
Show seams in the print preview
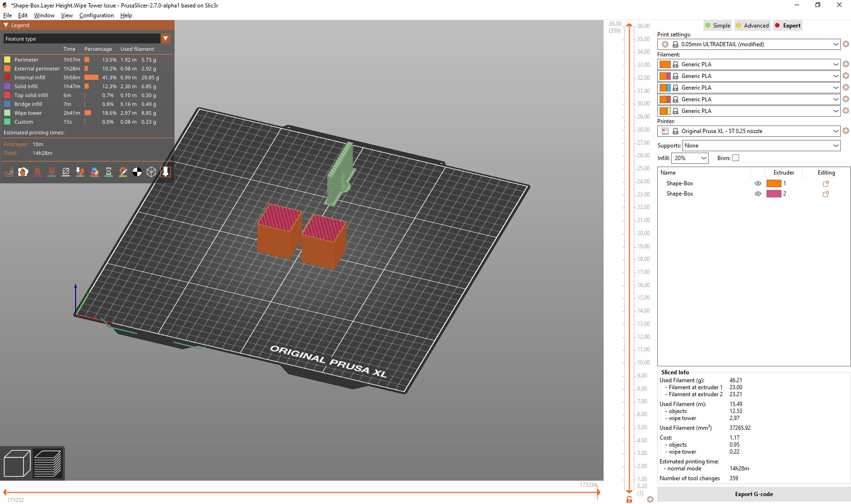point(65,172)
